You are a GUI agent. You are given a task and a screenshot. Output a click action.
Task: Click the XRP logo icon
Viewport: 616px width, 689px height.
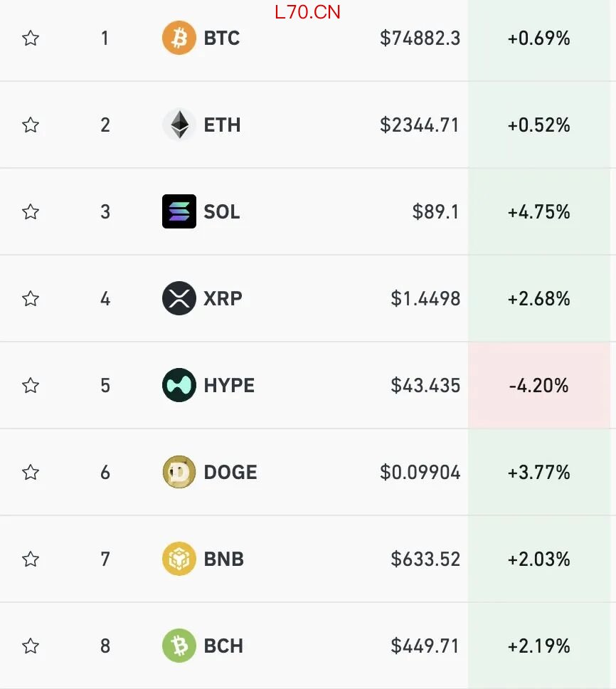[179, 298]
